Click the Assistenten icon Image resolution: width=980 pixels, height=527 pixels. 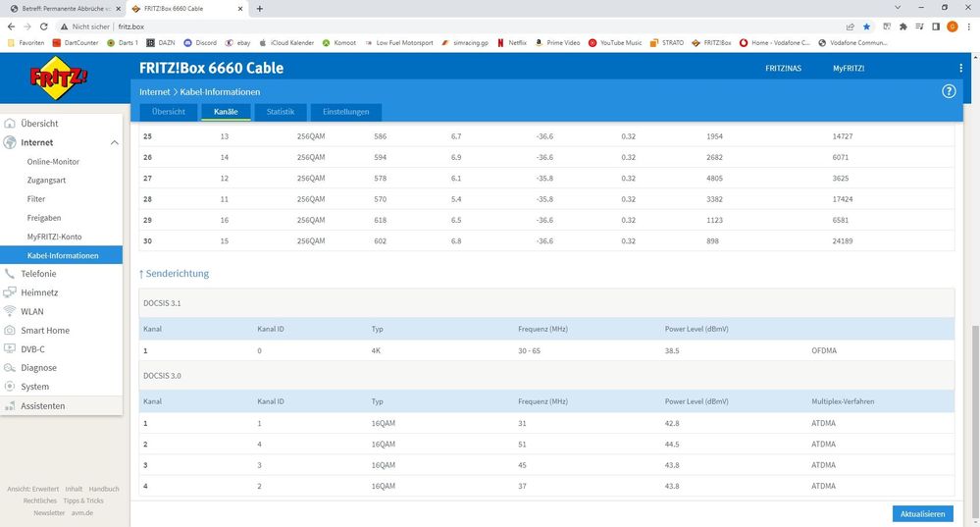point(10,405)
